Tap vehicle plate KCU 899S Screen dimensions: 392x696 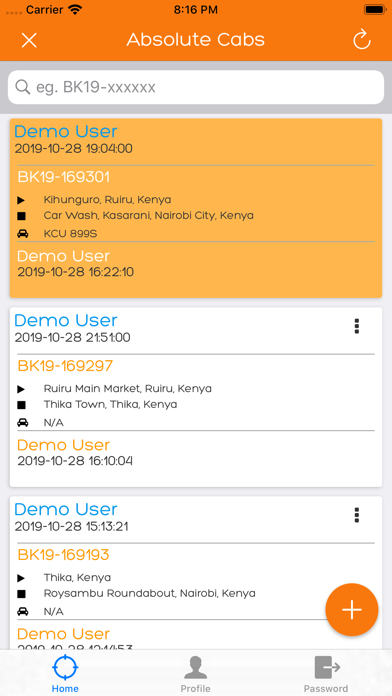[70, 234]
